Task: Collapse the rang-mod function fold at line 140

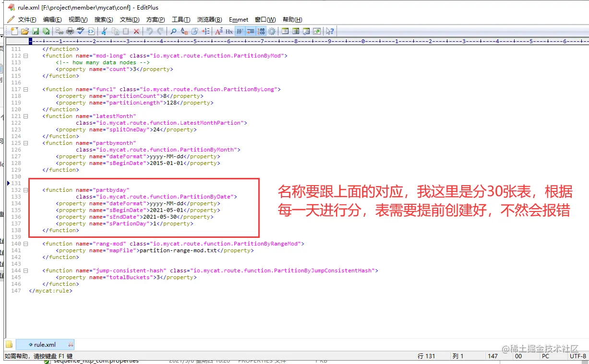Action: tap(26, 244)
